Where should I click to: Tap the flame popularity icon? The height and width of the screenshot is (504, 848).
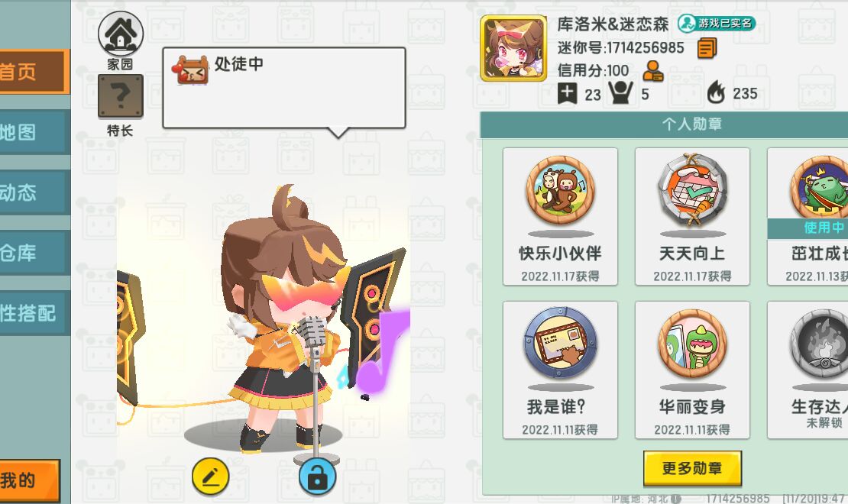[716, 93]
